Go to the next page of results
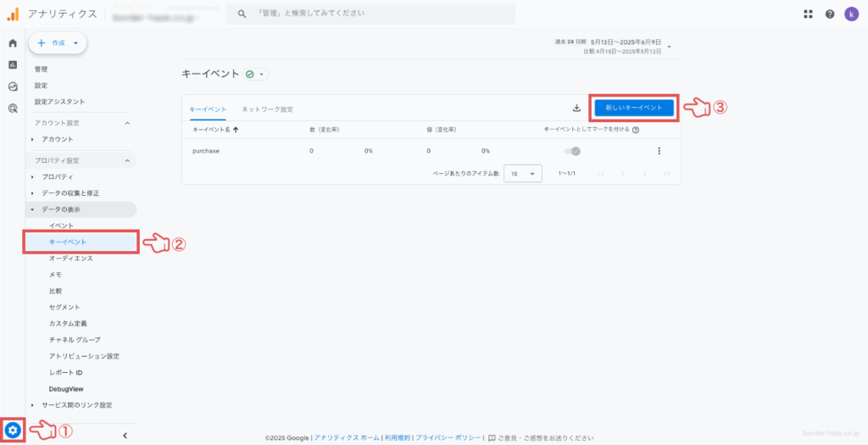Viewport: 868px width, 445px height. [x=644, y=173]
